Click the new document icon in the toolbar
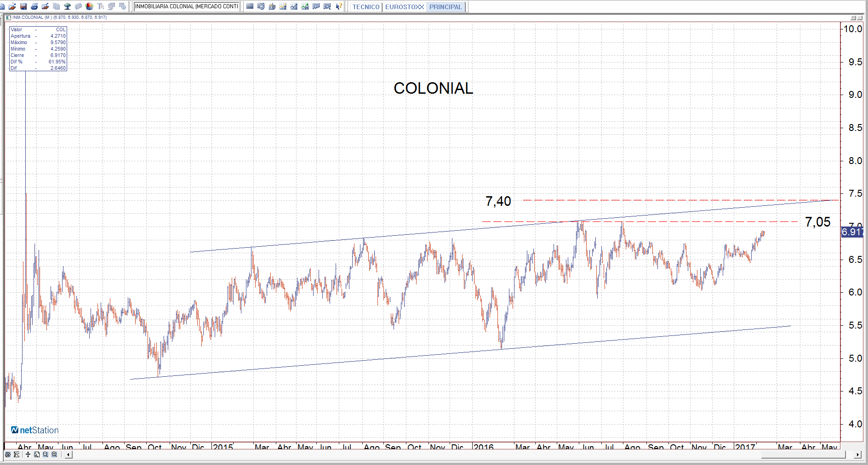This screenshot has width=868, height=465. click(x=2, y=6)
